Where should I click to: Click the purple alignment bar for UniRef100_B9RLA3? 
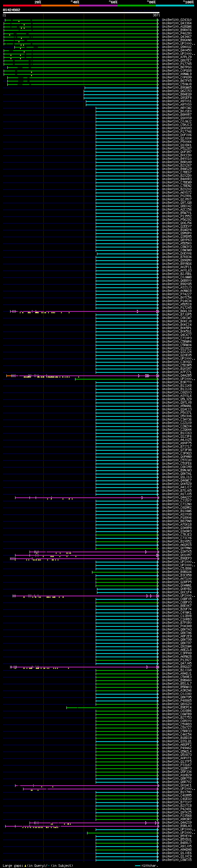coord(82,826)
